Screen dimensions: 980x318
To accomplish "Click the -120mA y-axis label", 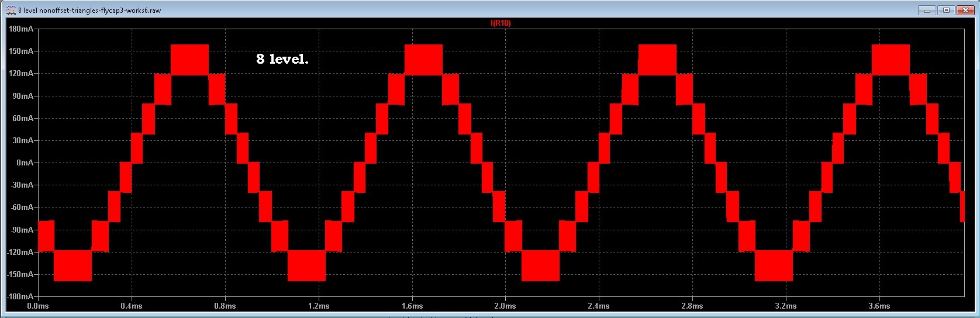I will [20, 252].
